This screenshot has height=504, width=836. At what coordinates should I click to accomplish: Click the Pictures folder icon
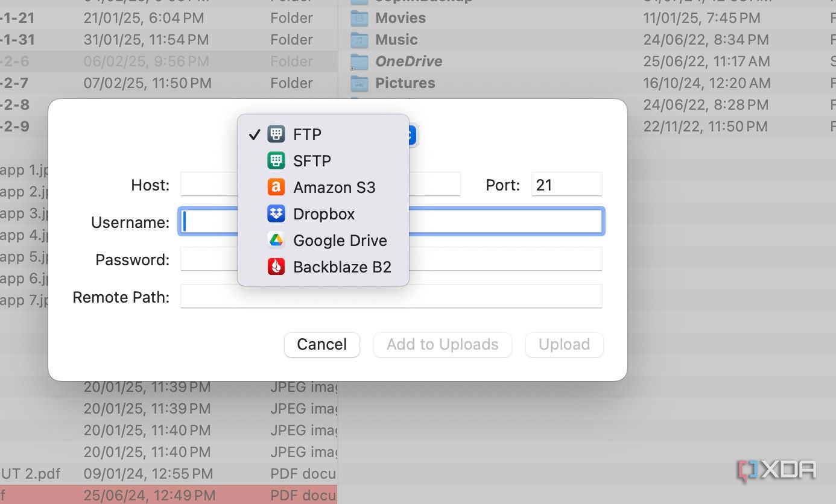coord(361,83)
